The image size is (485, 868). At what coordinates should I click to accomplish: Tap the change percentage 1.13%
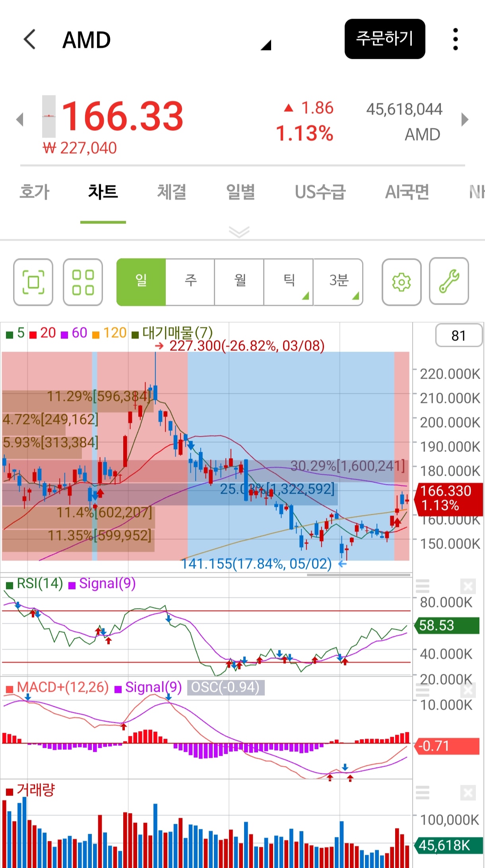pos(305,133)
